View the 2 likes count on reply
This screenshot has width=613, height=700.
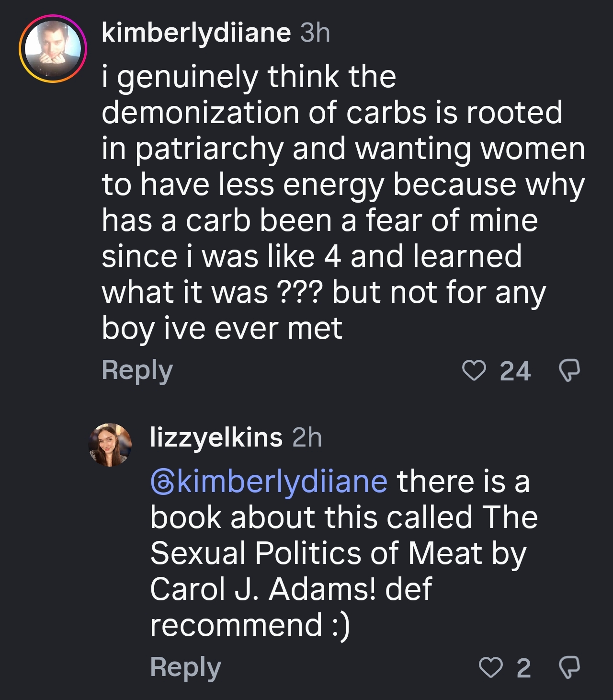524,668
